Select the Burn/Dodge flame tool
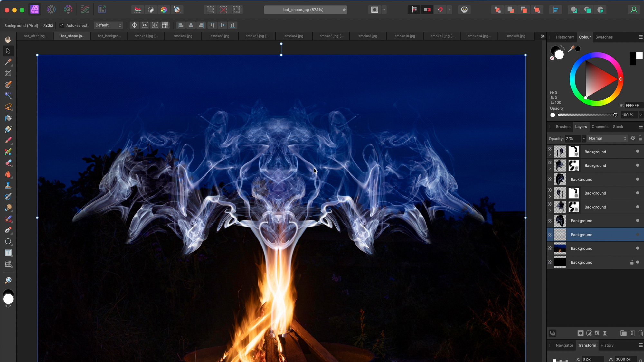644x362 pixels. (8, 174)
